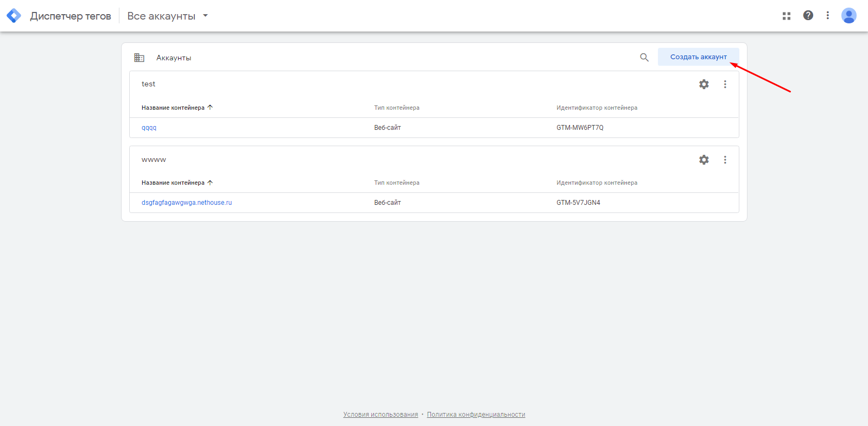This screenshot has width=868, height=426.
Task: Click the Tag Manager logo icon
Action: pos(14,16)
